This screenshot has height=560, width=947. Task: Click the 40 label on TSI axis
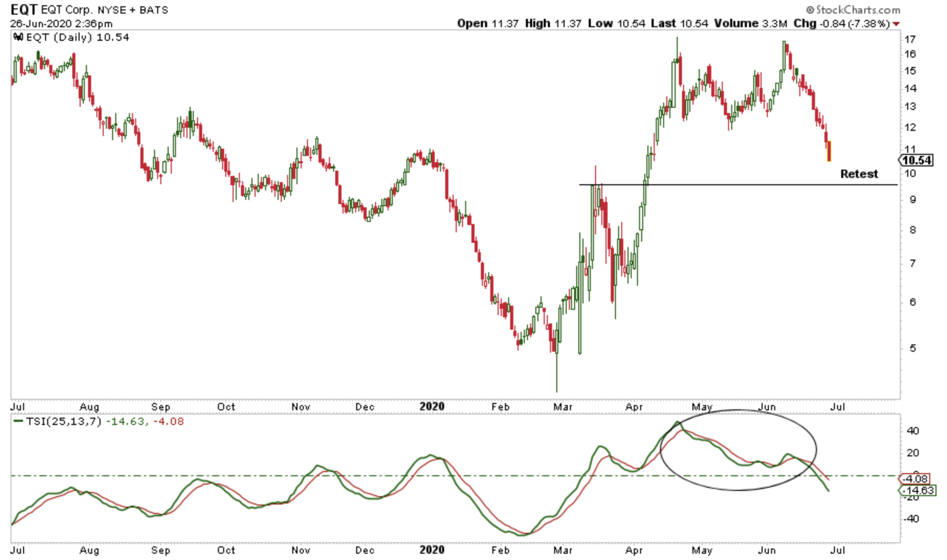[x=912, y=431]
